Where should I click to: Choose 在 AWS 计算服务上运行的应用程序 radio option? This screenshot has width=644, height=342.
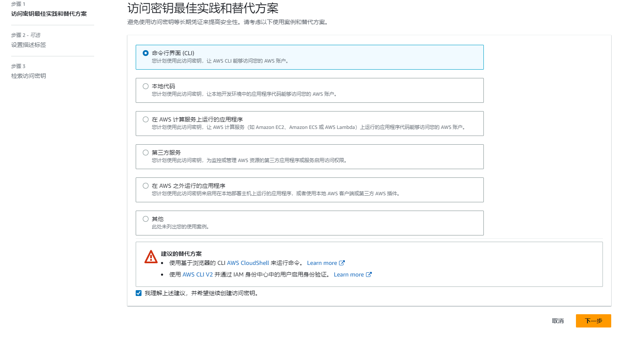tap(146, 119)
